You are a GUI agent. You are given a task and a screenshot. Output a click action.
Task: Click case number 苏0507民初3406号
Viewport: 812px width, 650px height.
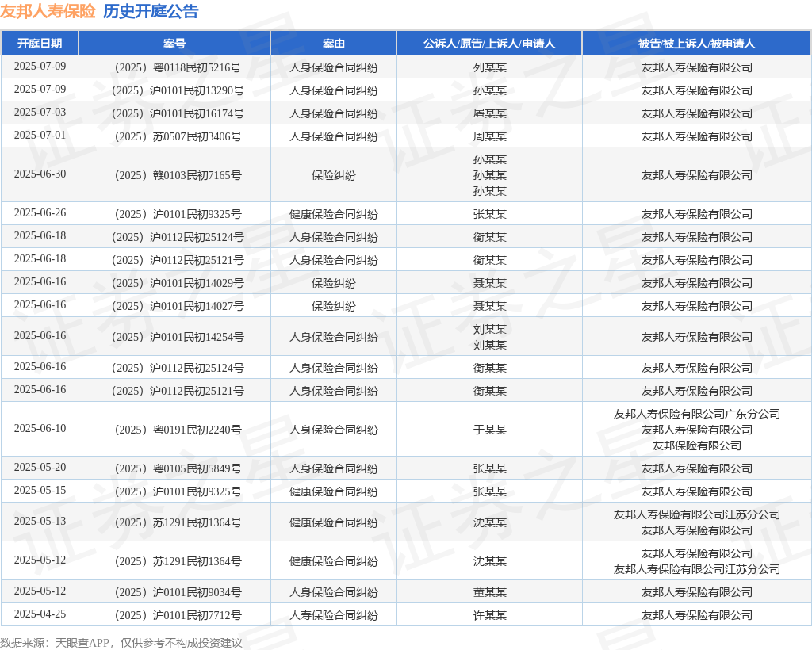tap(178, 136)
